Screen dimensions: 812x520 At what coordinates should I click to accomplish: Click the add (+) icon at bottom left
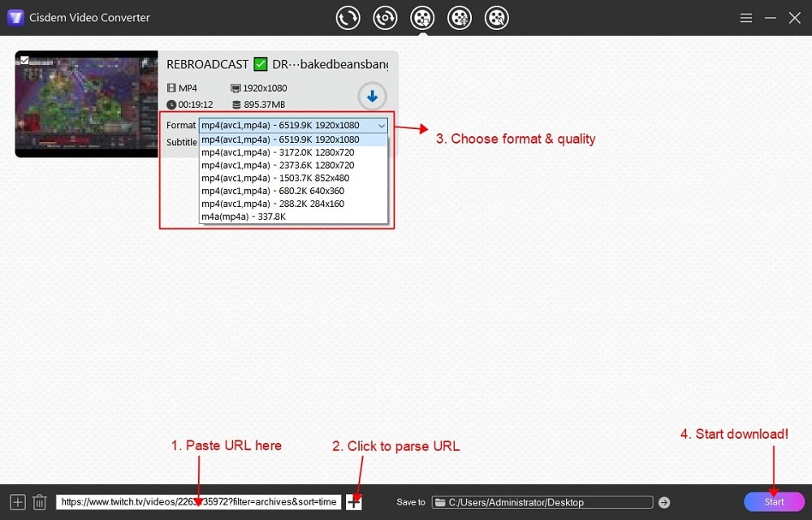coord(16,501)
